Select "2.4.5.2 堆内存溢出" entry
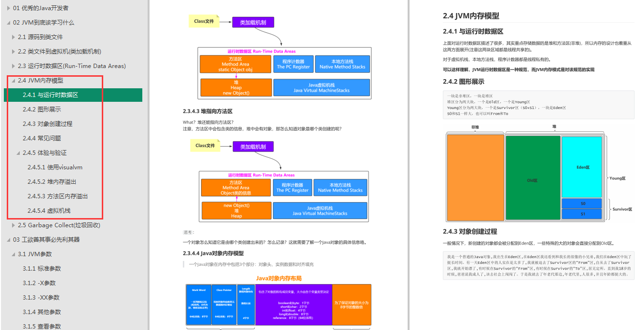This screenshot has width=644, height=330. click(53, 181)
